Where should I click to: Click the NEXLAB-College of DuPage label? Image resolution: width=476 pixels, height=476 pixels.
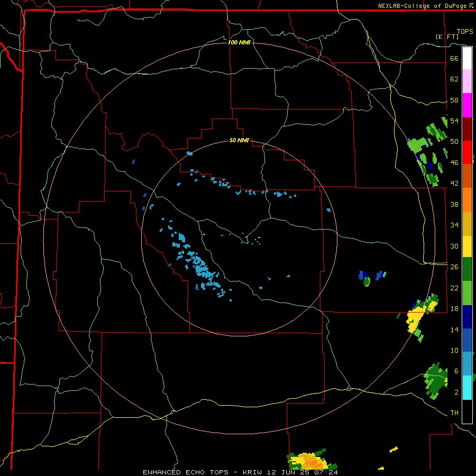[x=425, y=6]
